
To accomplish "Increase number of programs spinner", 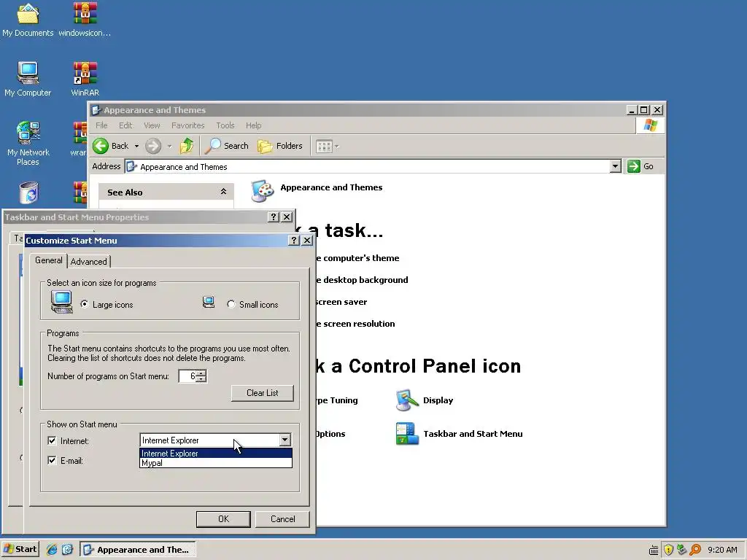I will point(201,373).
